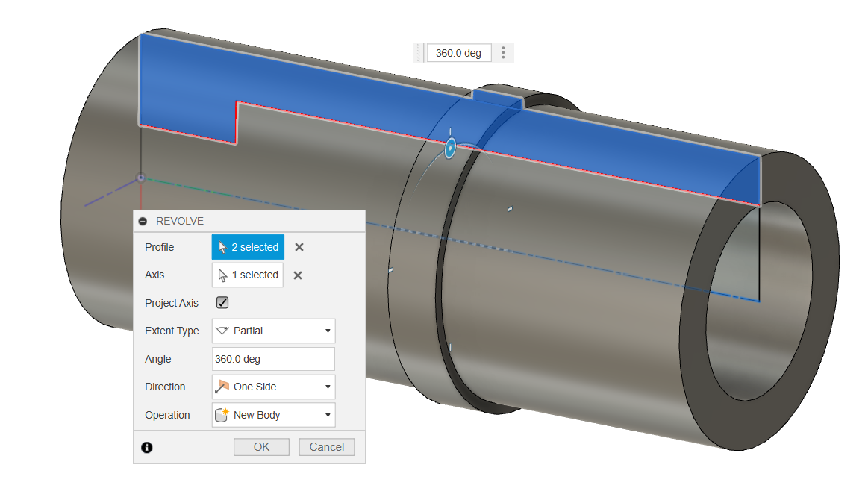The width and height of the screenshot is (868, 500).
Task: Clear the Profile selection with its X
Action: point(298,246)
